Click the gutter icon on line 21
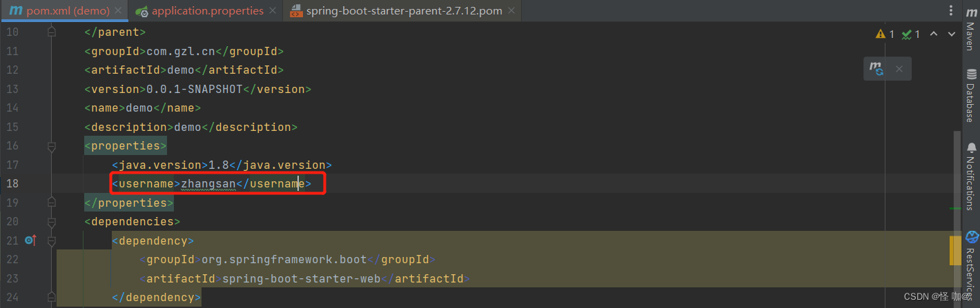This screenshot has height=308, width=980. click(x=30, y=240)
